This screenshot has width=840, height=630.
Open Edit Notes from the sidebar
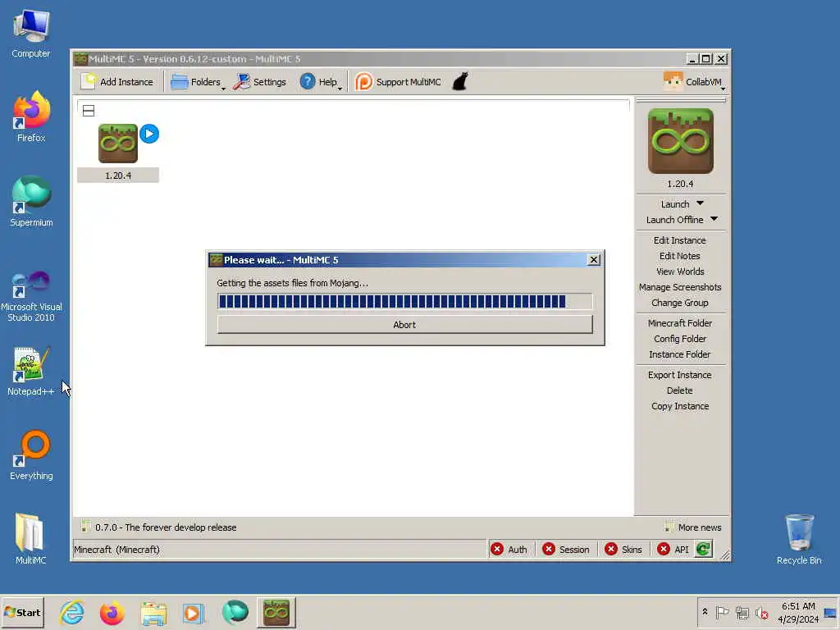680,256
